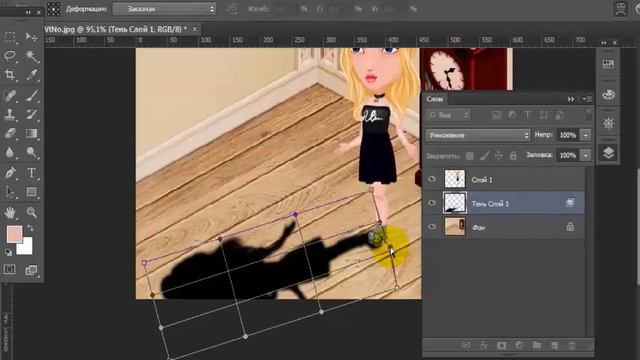Toggle layer filtering switch in Layers panel
The image size is (640, 360).
tap(588, 113)
